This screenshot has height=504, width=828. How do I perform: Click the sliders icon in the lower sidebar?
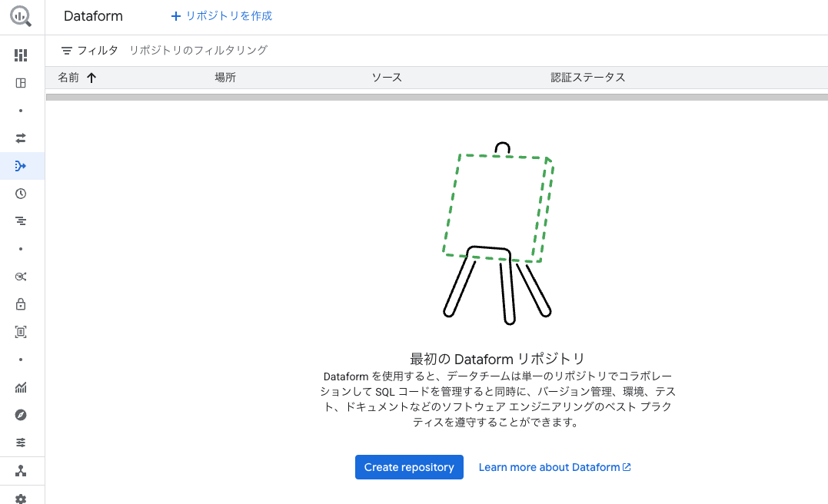tap(21, 442)
